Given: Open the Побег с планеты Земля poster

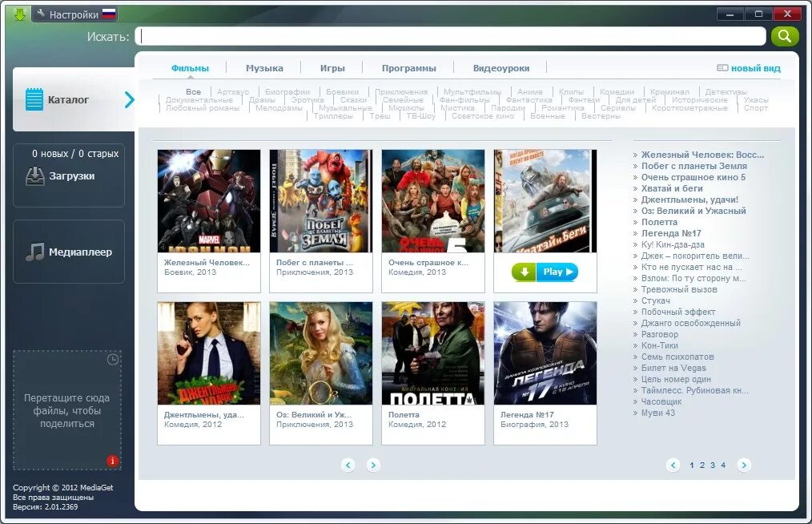Looking at the screenshot, I should point(321,201).
